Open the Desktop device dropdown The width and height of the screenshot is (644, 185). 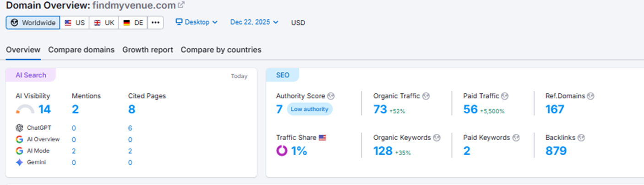[197, 22]
